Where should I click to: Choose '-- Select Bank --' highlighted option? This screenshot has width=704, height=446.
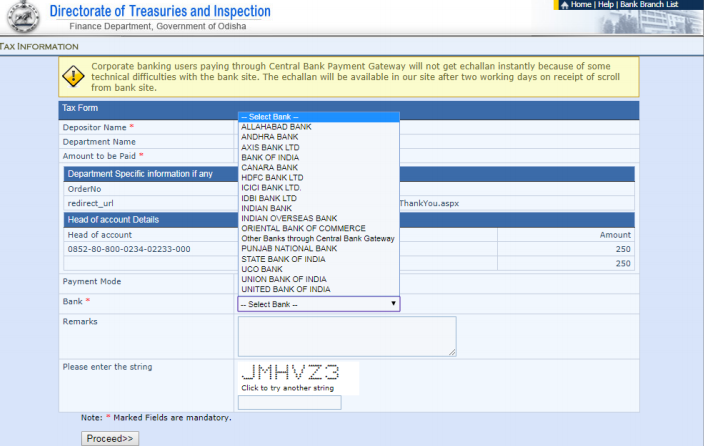[318, 117]
